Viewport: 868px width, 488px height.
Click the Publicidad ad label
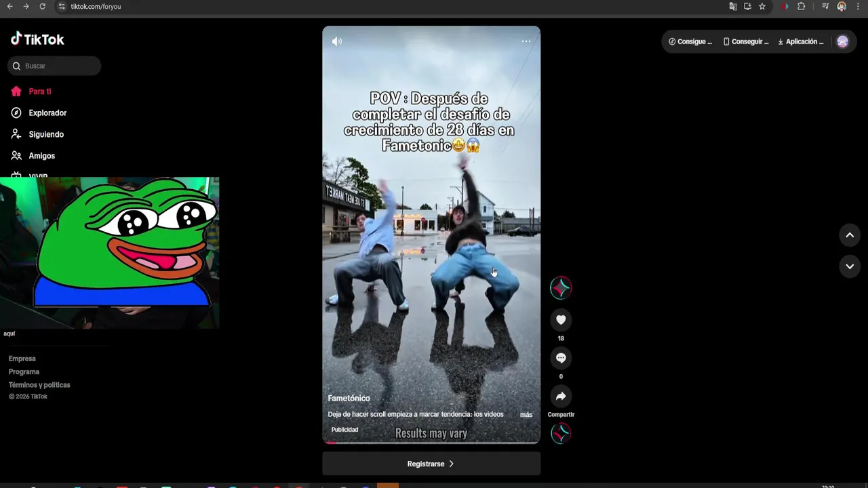tap(344, 430)
